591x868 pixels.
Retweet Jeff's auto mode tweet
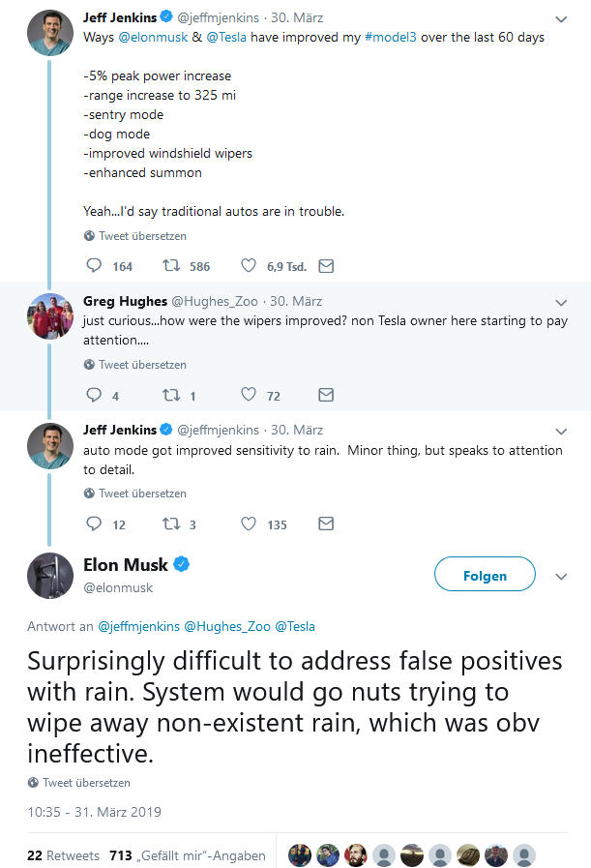point(172,524)
